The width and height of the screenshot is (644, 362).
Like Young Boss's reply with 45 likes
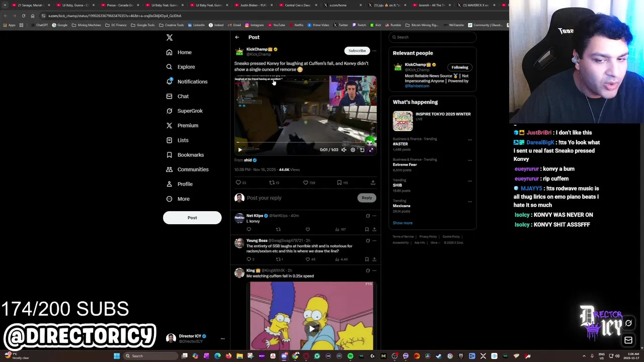tap(307, 259)
